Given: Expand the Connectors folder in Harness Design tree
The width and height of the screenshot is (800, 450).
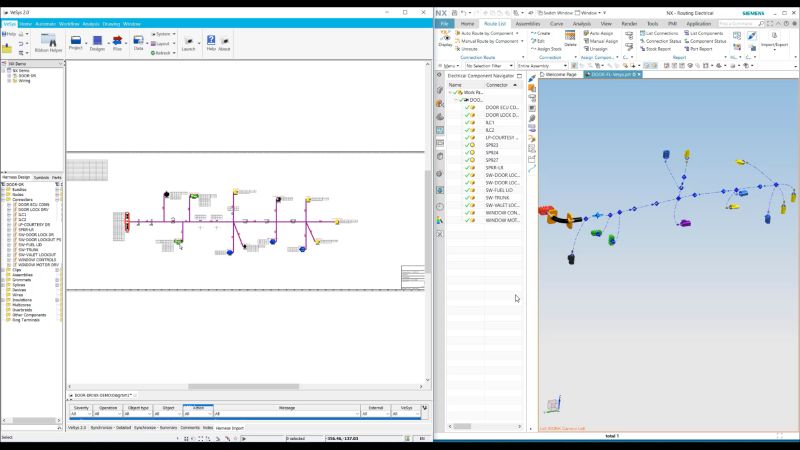Looking at the screenshot, I should pos(4,199).
